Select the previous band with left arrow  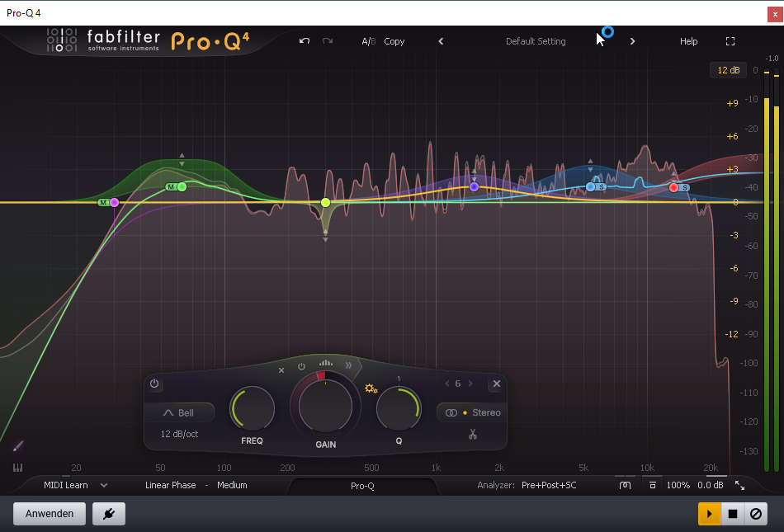[447, 384]
